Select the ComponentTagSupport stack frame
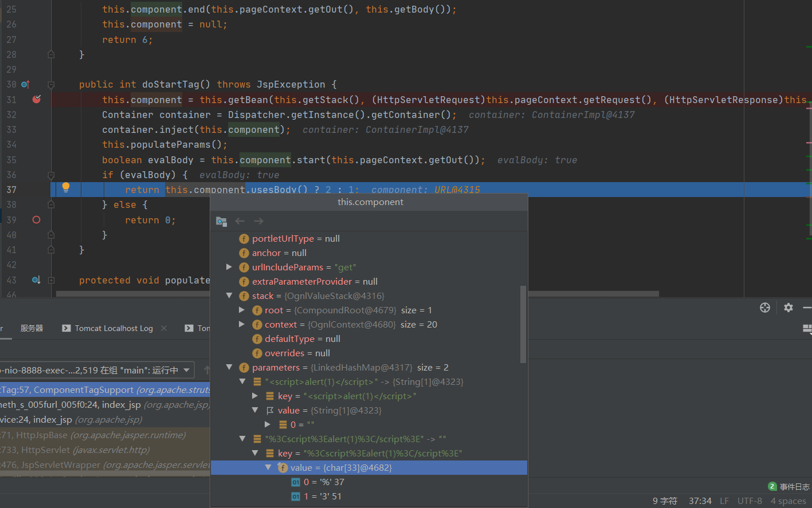Image resolution: width=812 pixels, height=508 pixels. click(105, 389)
